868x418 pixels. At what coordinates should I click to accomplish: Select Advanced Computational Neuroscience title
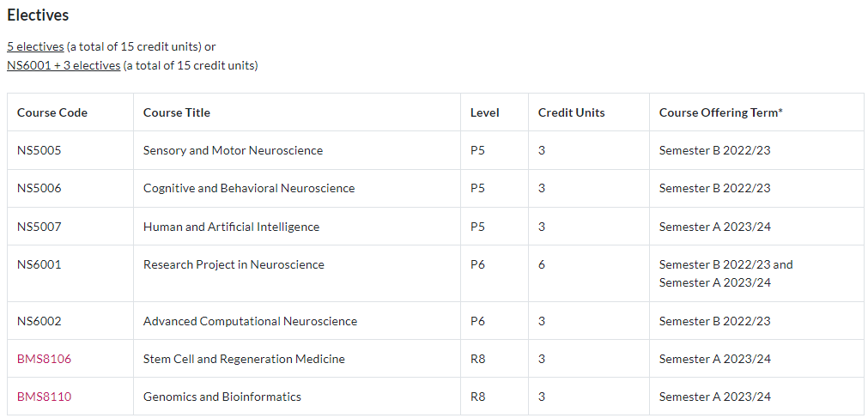click(x=250, y=321)
